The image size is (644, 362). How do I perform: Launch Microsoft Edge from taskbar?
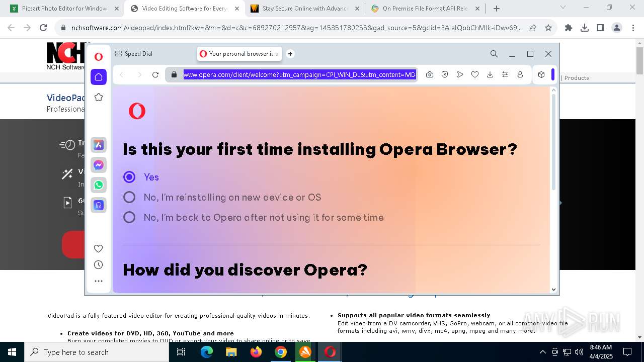(x=207, y=352)
